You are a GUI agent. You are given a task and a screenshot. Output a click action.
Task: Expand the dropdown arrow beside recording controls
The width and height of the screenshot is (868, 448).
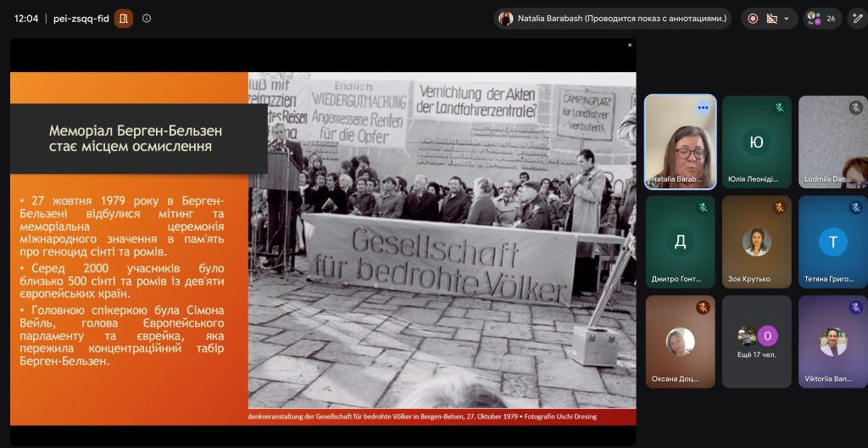(787, 19)
